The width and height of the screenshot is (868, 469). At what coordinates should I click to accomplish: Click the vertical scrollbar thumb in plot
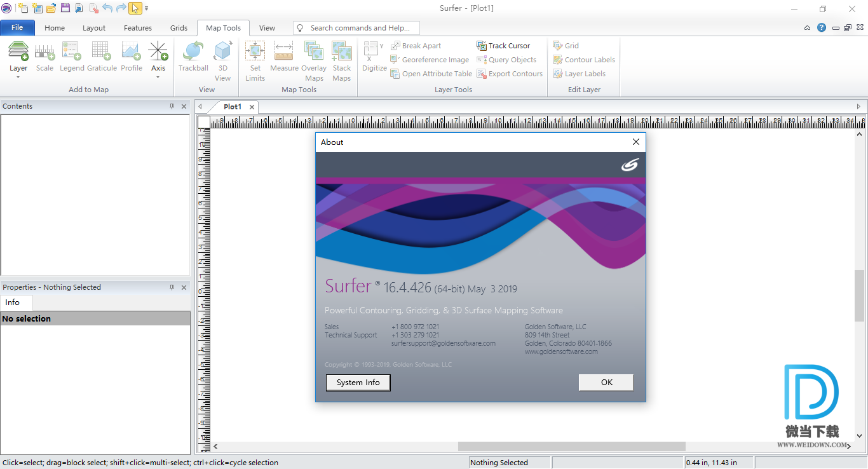(x=860, y=296)
